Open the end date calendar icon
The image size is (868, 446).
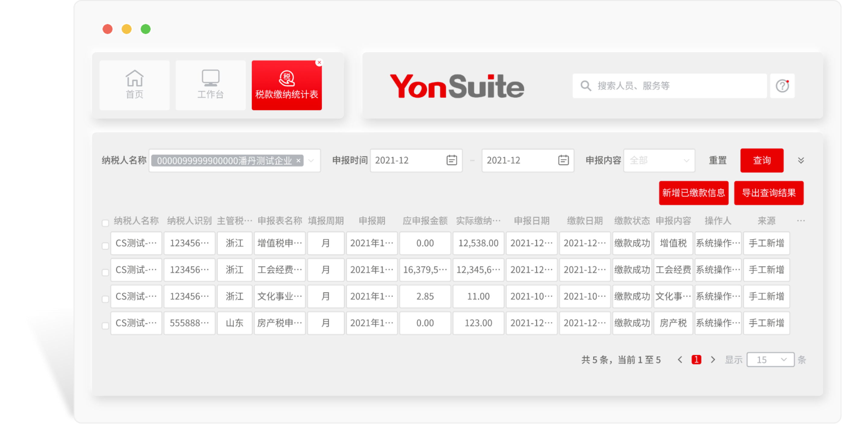click(563, 160)
